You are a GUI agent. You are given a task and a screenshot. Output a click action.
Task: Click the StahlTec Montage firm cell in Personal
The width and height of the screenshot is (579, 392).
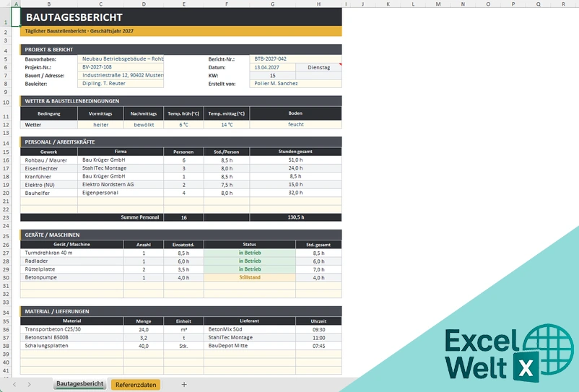[121, 168]
